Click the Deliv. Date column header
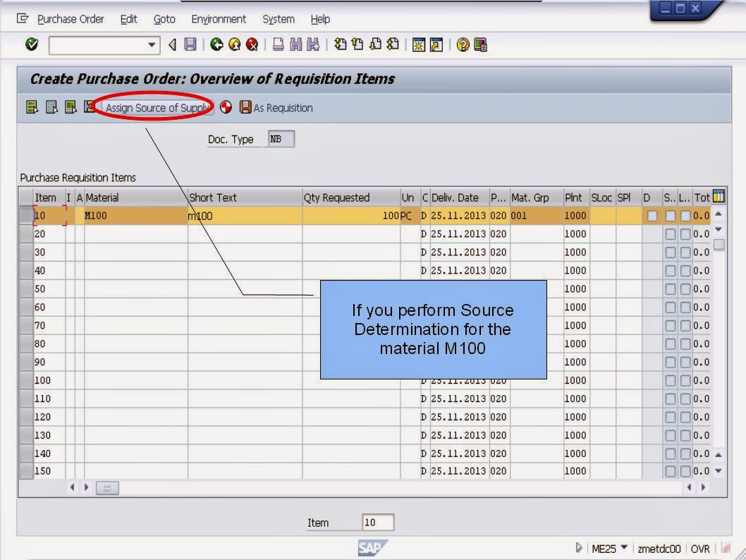 [x=460, y=197]
